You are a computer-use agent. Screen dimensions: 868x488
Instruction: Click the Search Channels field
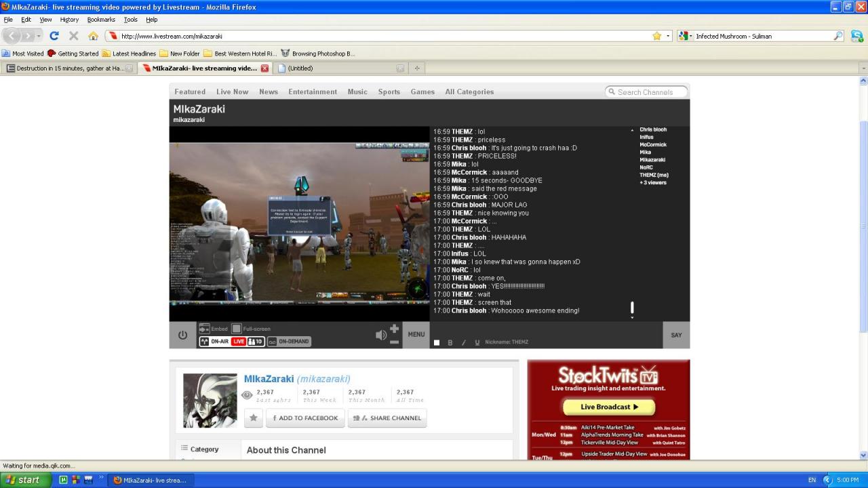pyautogui.click(x=646, y=91)
